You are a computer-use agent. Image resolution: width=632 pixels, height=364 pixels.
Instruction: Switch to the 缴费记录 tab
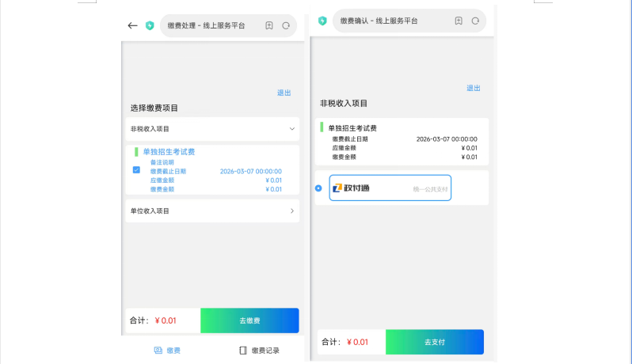pyautogui.click(x=259, y=350)
